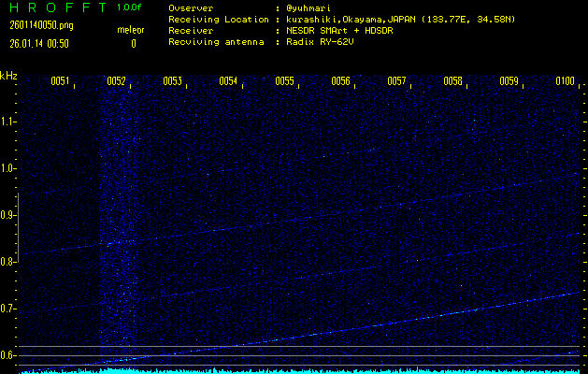Viewport: 588px width, 374px height.
Task: Click the observer name @yuhmari
Action: (308, 7)
